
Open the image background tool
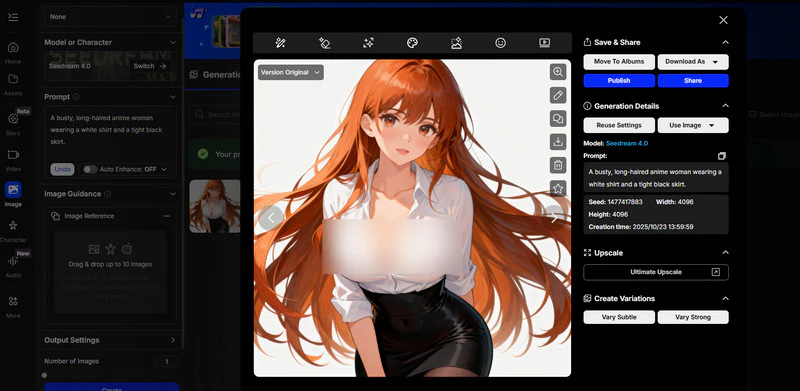tap(456, 43)
